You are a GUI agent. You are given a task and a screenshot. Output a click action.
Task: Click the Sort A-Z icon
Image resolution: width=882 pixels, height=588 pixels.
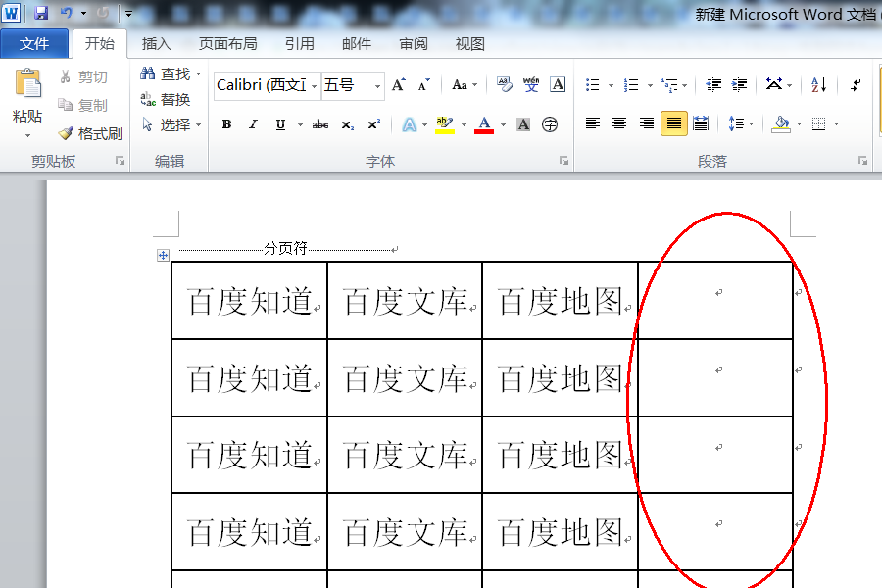[818, 85]
